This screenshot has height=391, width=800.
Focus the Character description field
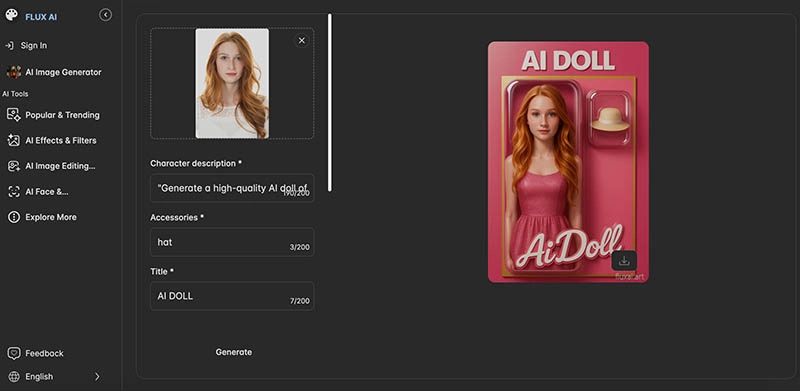click(x=232, y=188)
